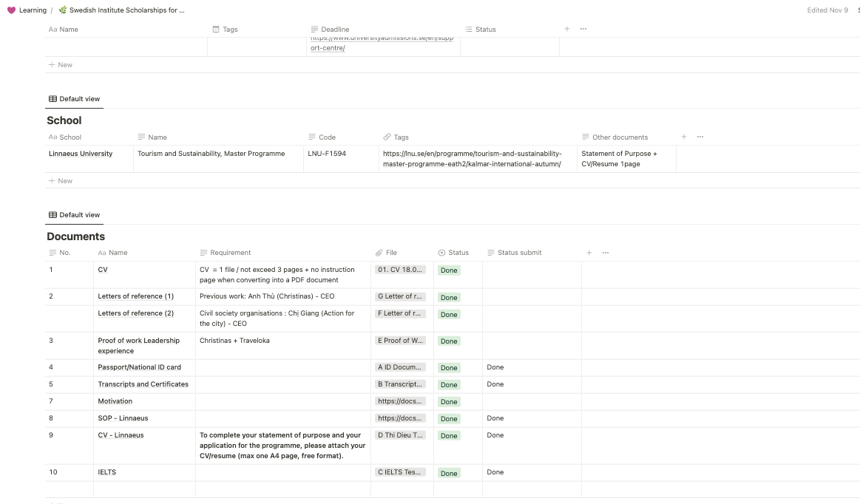Open the top table's three-dot column menu
This screenshot has height=504, width=860.
point(583,29)
